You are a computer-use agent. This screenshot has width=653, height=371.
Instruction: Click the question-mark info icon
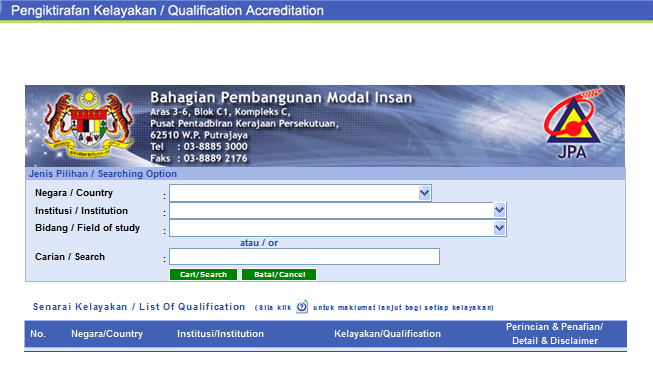pyautogui.click(x=302, y=307)
